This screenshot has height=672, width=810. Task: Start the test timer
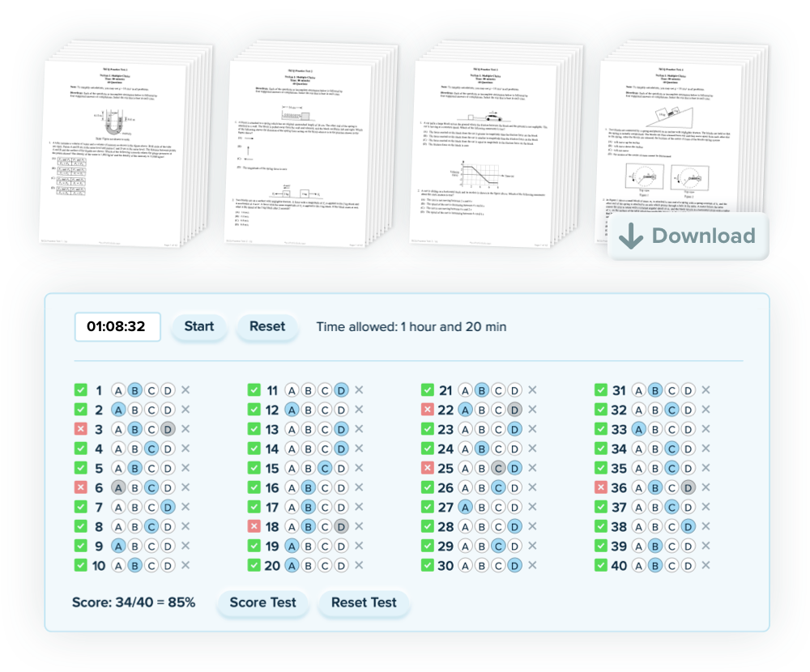point(199,326)
